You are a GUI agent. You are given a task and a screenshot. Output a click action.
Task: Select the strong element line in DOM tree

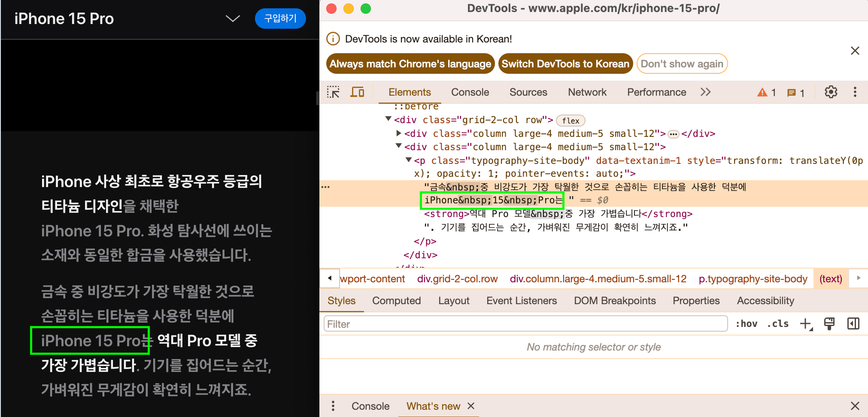pos(558,214)
